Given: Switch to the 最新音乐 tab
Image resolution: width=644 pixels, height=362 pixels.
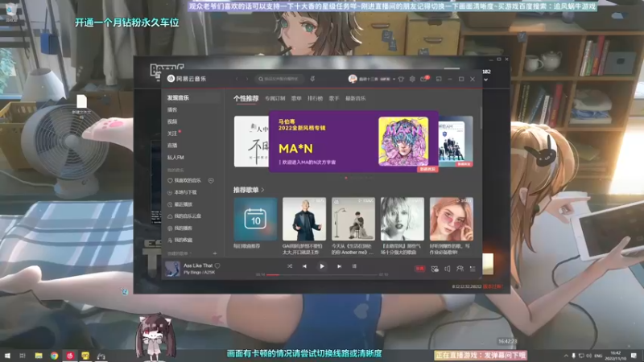Looking at the screenshot, I should pyautogui.click(x=355, y=98).
